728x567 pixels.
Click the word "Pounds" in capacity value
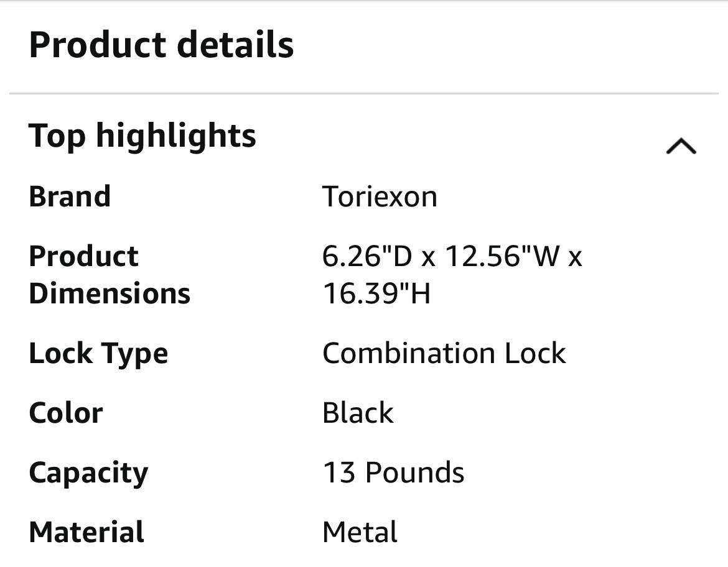[414, 472]
